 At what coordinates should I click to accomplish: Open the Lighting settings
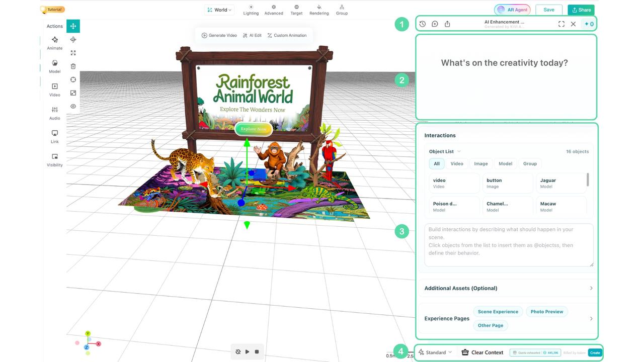click(x=251, y=10)
